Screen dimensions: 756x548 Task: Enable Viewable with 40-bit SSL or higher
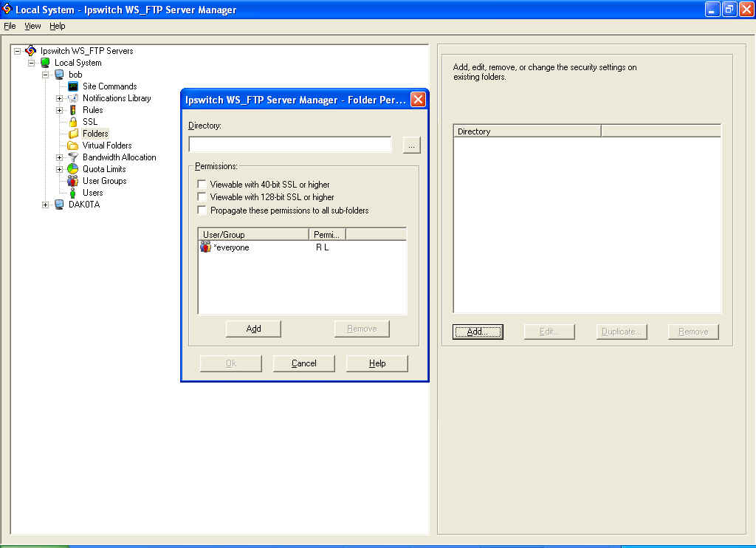pyautogui.click(x=202, y=185)
